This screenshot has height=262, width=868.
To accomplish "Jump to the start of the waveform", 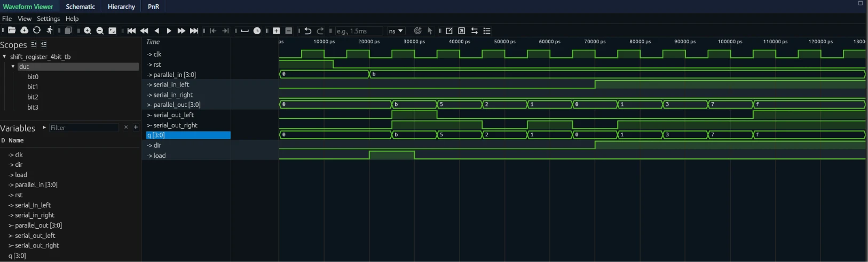I will point(131,30).
